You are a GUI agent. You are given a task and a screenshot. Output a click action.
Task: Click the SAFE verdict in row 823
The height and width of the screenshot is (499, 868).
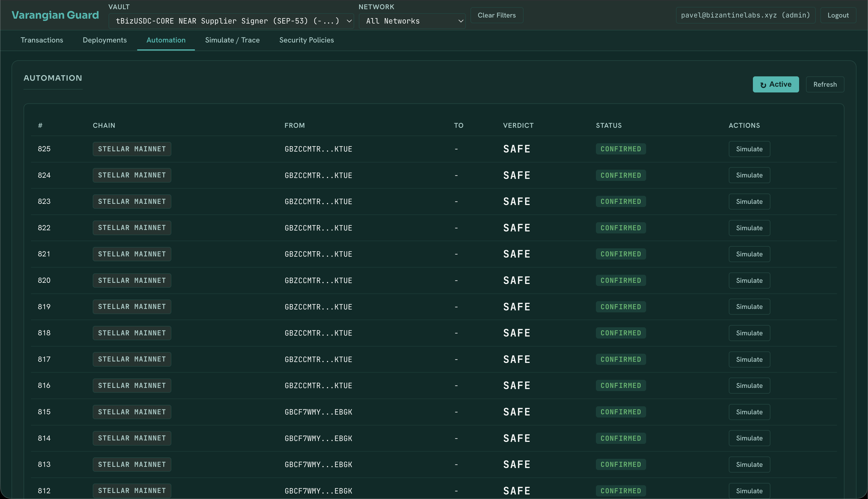(517, 202)
